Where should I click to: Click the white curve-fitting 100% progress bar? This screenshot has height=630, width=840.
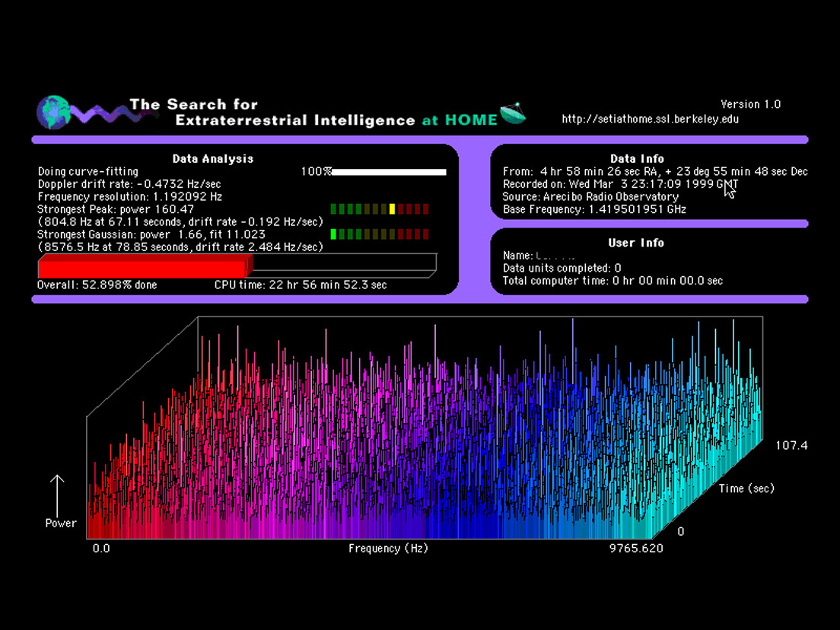click(389, 172)
